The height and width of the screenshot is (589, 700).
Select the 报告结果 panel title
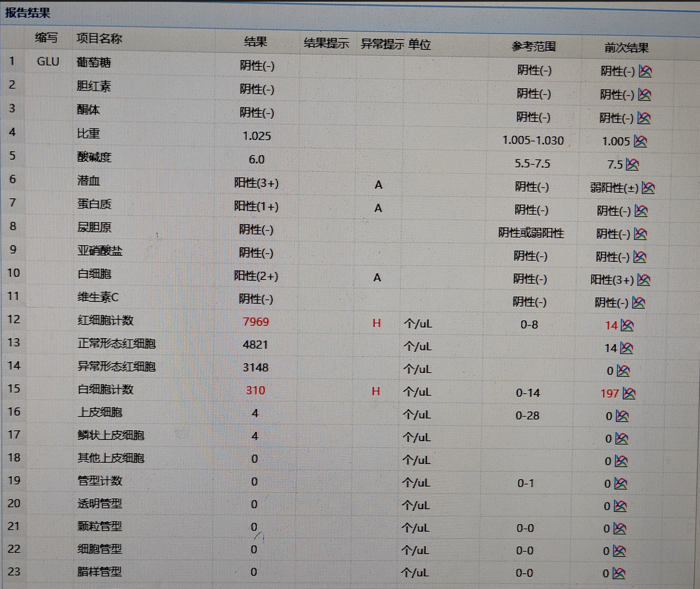point(28,13)
